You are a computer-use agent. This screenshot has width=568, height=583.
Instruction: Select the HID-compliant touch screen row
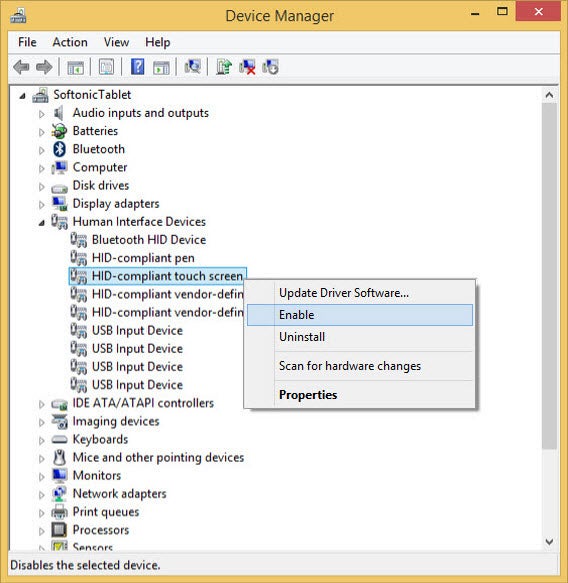click(158, 276)
